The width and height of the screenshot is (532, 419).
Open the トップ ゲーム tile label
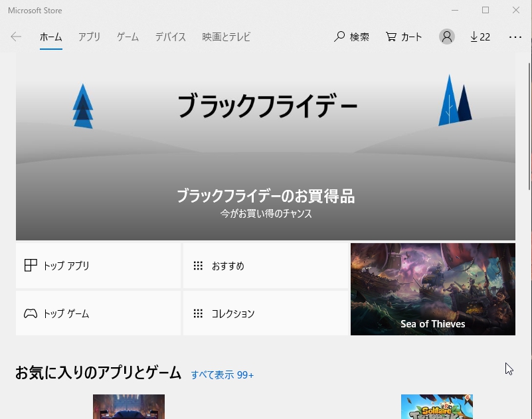tap(66, 313)
